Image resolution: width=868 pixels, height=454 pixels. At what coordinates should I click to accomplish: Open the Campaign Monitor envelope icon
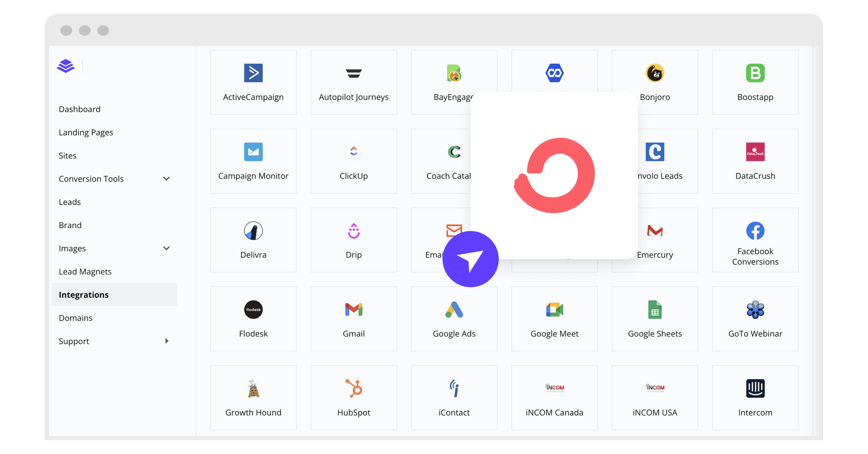pos(253,152)
